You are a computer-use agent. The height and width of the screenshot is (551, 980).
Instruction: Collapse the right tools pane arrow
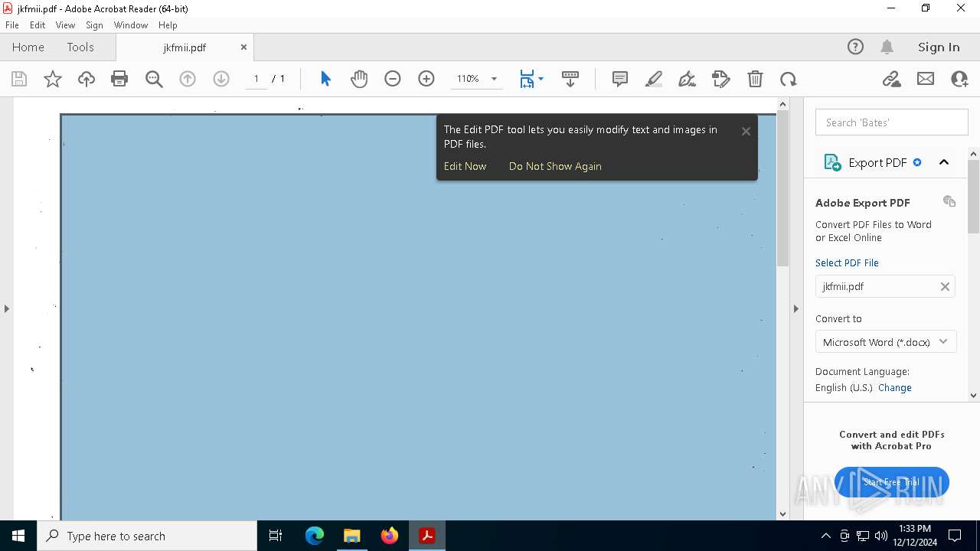pos(795,308)
